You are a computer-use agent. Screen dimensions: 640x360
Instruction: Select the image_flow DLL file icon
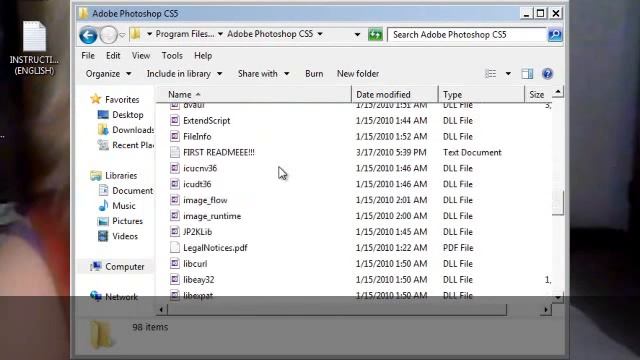coord(175,200)
